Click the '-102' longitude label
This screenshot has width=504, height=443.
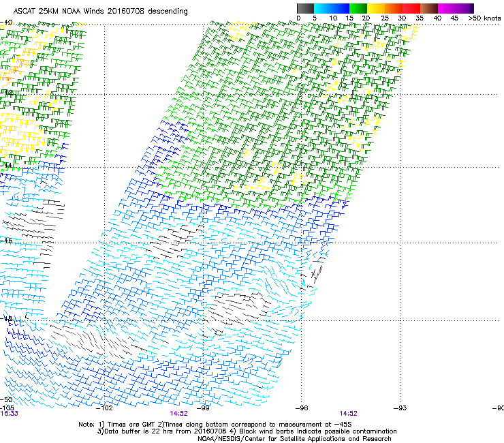click(x=105, y=408)
